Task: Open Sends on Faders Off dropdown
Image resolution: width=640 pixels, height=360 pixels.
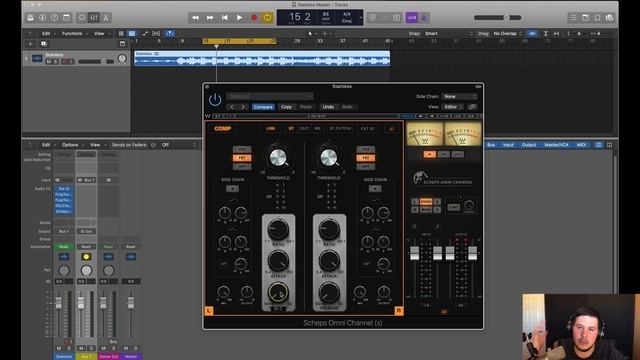Action: coord(178,145)
